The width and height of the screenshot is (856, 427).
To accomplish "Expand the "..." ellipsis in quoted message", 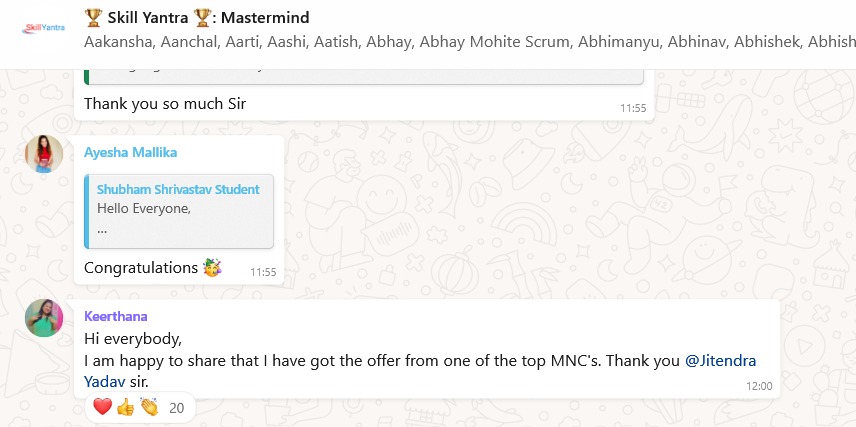I will click(x=102, y=228).
